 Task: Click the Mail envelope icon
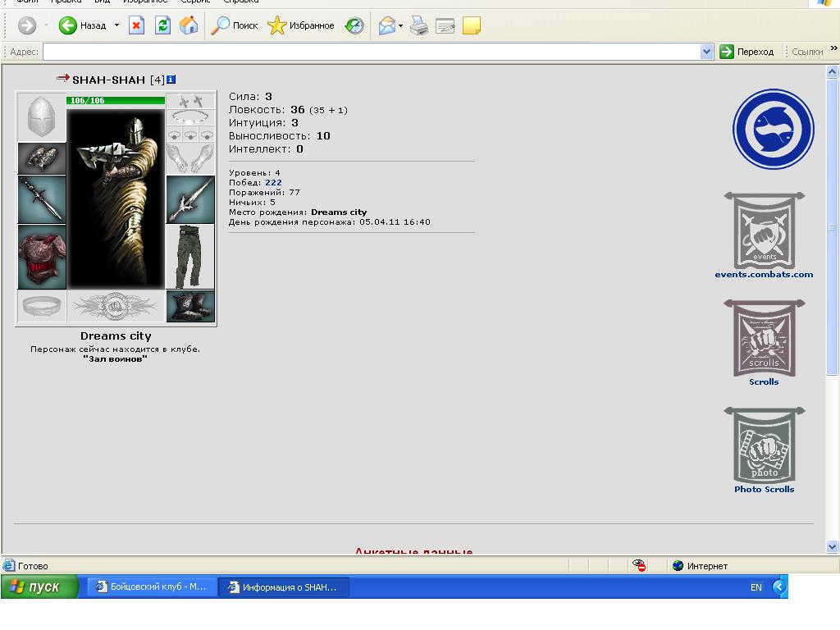pos(387,25)
